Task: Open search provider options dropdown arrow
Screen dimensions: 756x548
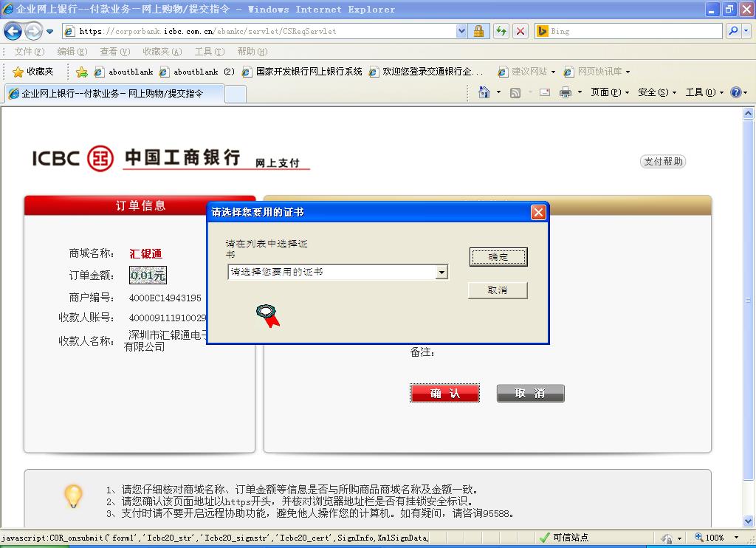Action: click(746, 31)
